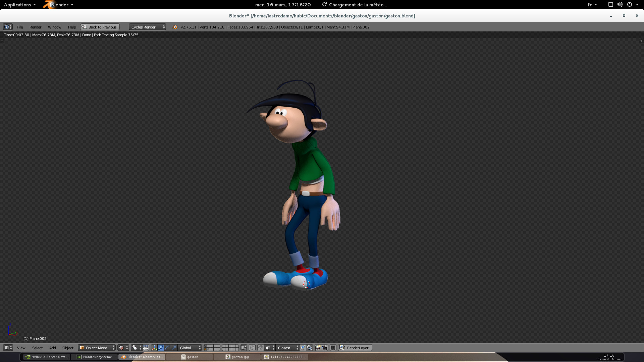Viewport: 644px width, 362px height.
Task: Toggle snap onto itself option
Action: (x=310, y=348)
